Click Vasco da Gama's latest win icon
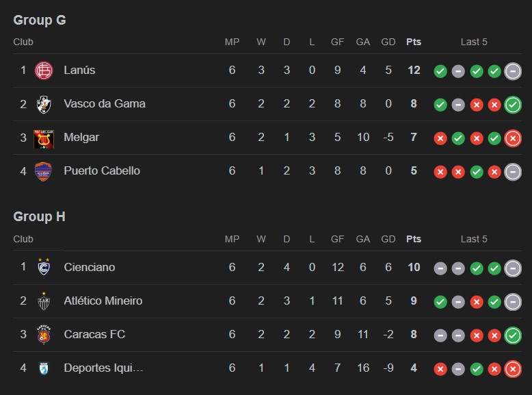 pos(513,105)
